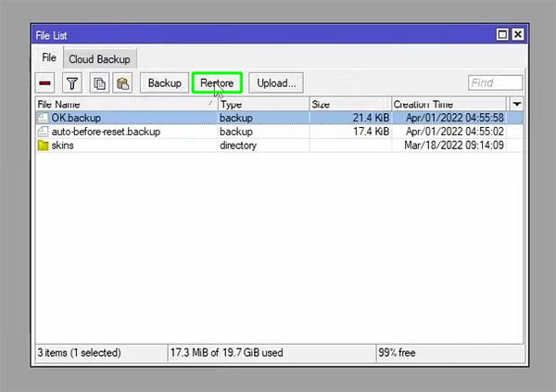Image resolution: width=556 pixels, height=392 pixels.
Task: Switch to the File tab
Action: click(48, 57)
